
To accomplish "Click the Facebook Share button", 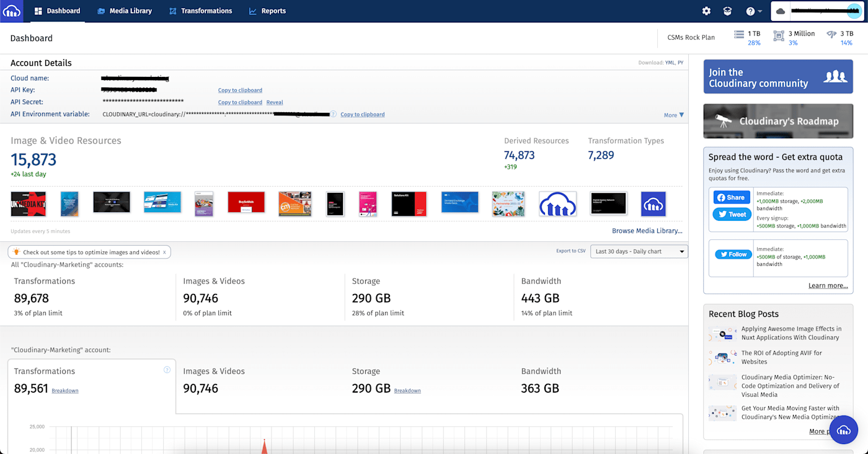I will [732, 198].
